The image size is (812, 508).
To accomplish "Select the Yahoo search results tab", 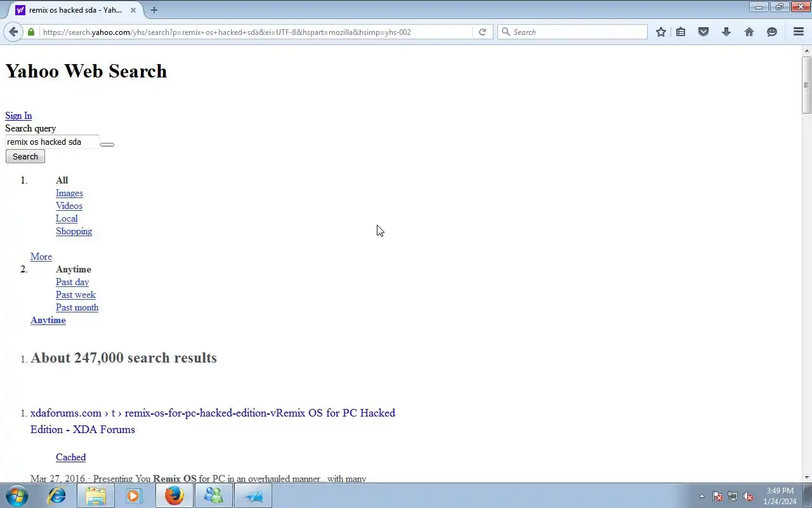I will pyautogui.click(x=75, y=10).
